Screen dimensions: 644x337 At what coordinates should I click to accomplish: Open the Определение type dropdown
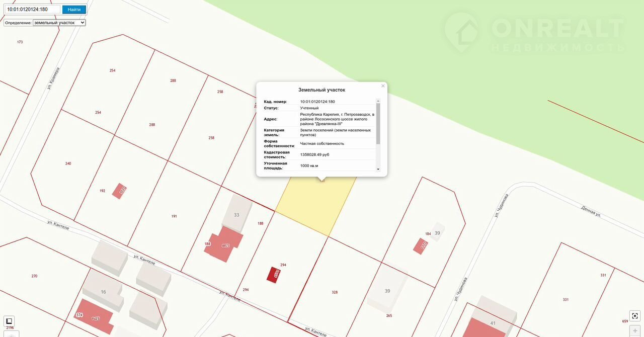point(59,23)
